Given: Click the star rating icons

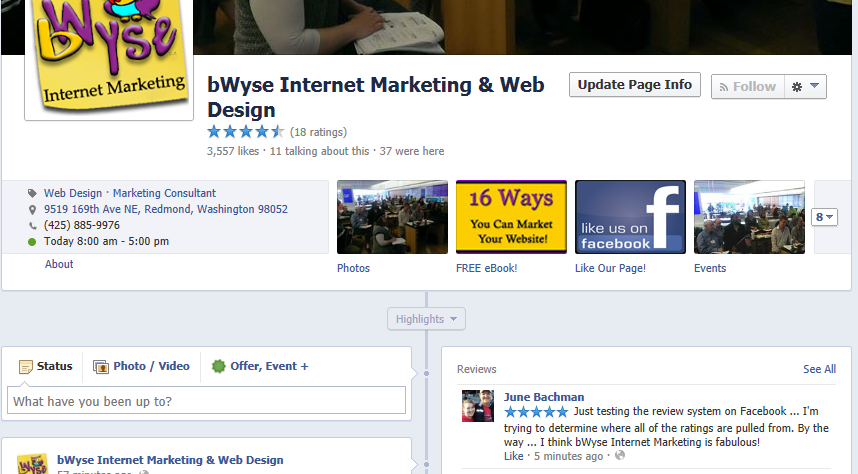Looking at the screenshot, I should pos(246,132).
